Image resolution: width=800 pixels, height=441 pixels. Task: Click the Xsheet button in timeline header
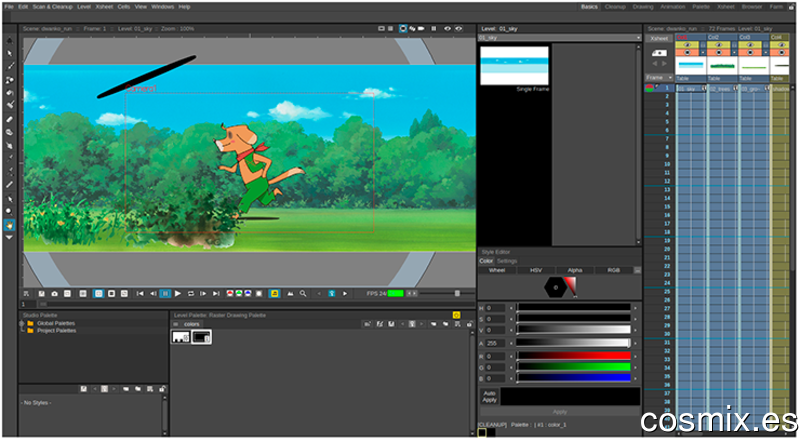point(659,39)
